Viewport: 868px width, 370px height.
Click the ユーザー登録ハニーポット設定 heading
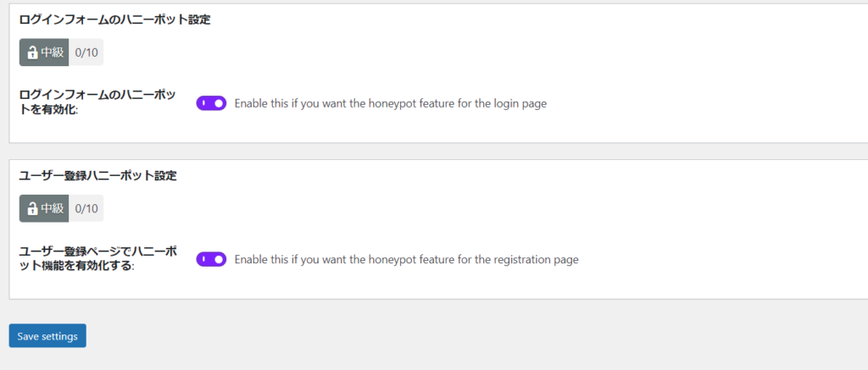[x=97, y=176]
